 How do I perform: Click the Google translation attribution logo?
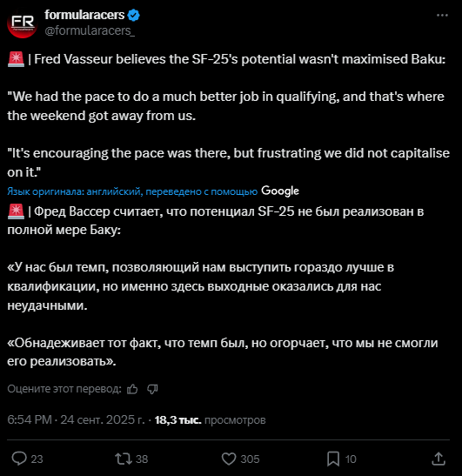[x=280, y=191]
